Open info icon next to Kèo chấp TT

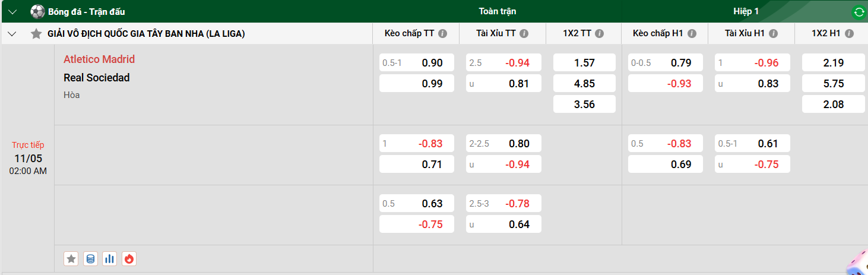443,34
